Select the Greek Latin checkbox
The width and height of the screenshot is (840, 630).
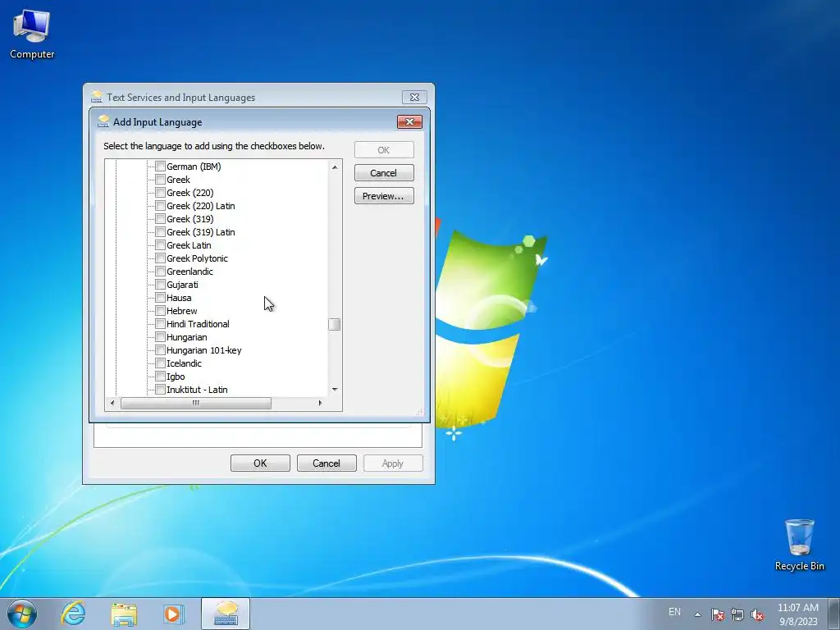pyautogui.click(x=160, y=244)
